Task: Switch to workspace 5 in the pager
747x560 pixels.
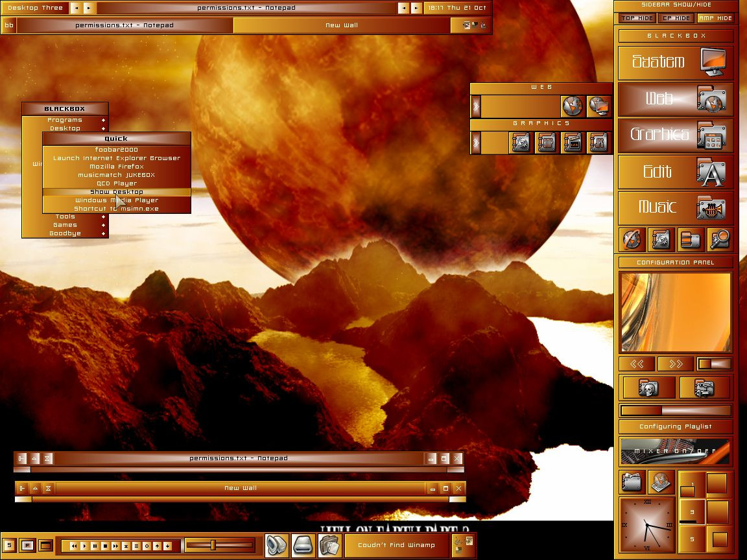Action: [x=691, y=539]
